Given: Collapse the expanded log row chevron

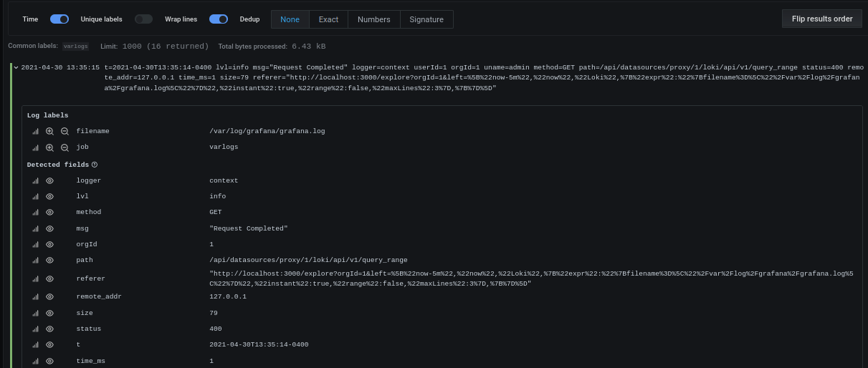Looking at the screenshot, I should pos(16,67).
